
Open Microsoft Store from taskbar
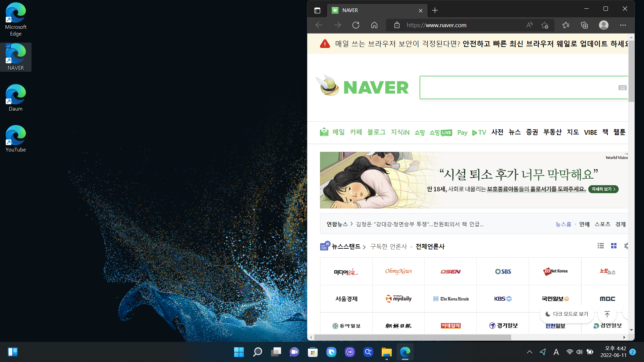point(313,352)
